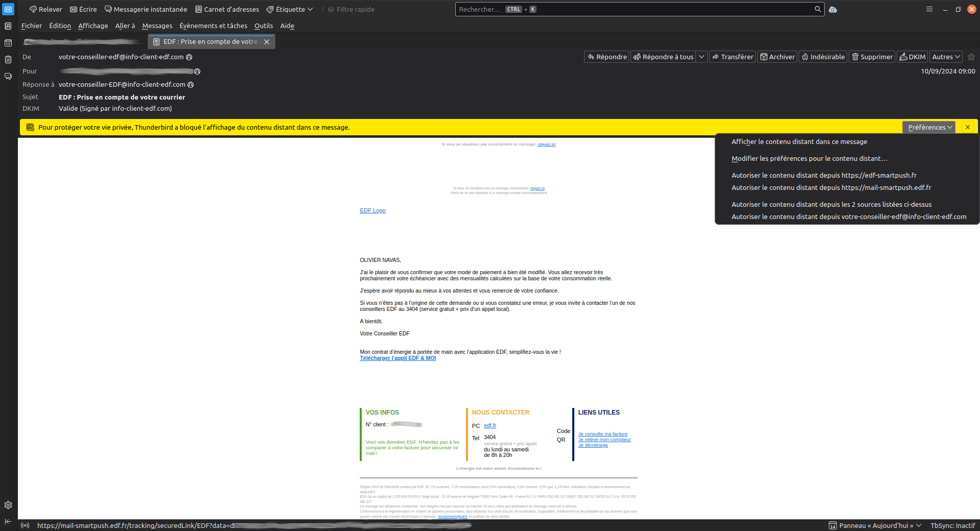Viewport: 980px width, 531px height.
Task: Click Je consulte ma facture link
Action: (x=602, y=434)
